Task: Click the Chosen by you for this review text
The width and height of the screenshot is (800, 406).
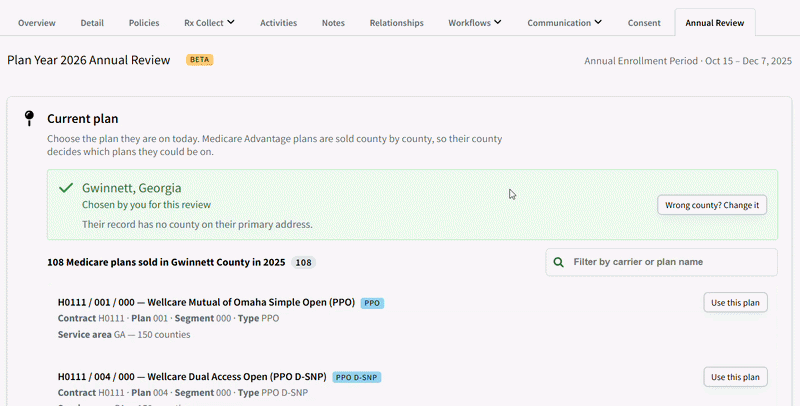Action: tap(146, 205)
